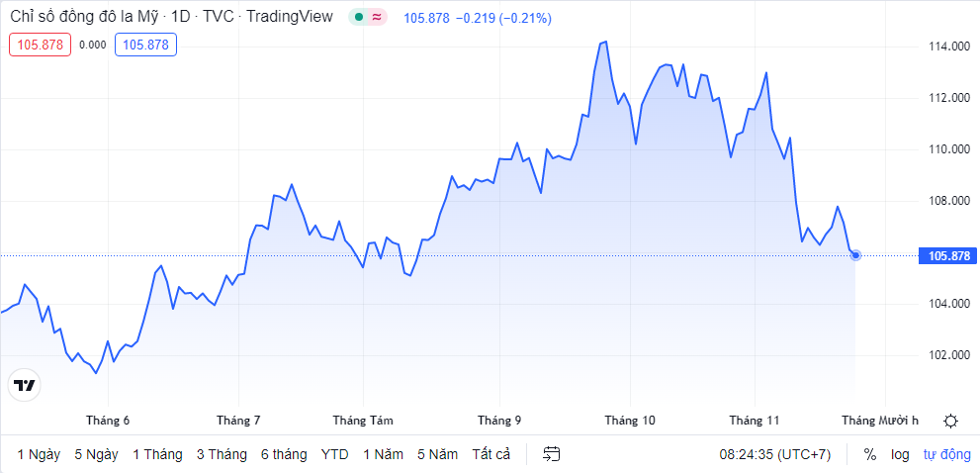Show the 5 Năm range

pos(437,454)
